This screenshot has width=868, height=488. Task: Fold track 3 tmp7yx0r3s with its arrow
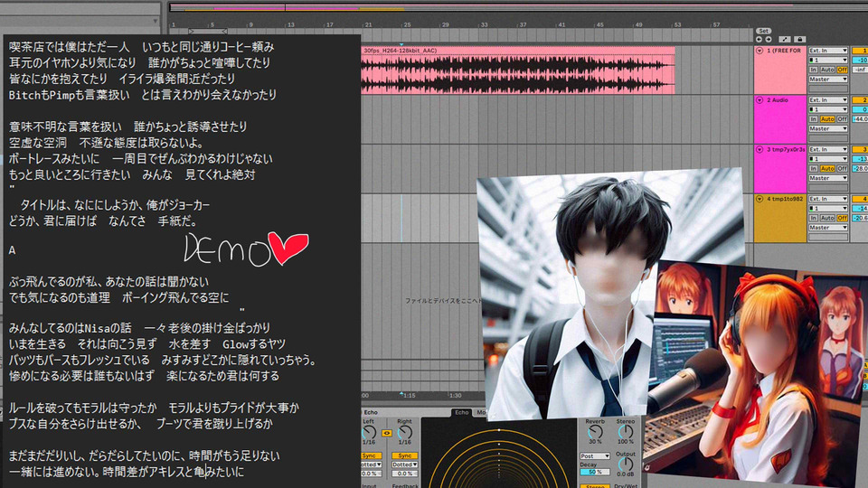(759, 149)
